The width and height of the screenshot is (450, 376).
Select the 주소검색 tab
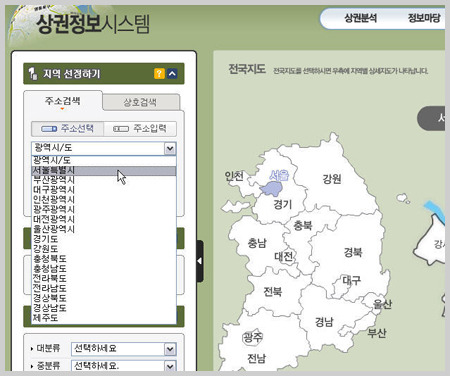click(63, 101)
